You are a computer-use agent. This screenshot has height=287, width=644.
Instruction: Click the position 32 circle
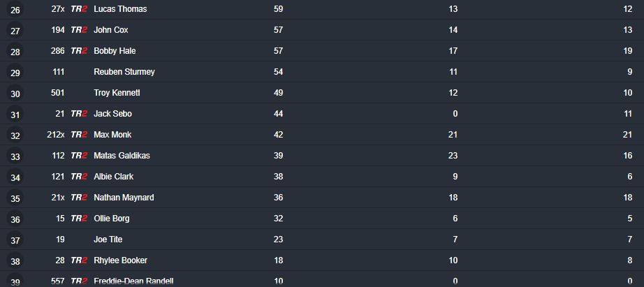click(x=15, y=135)
